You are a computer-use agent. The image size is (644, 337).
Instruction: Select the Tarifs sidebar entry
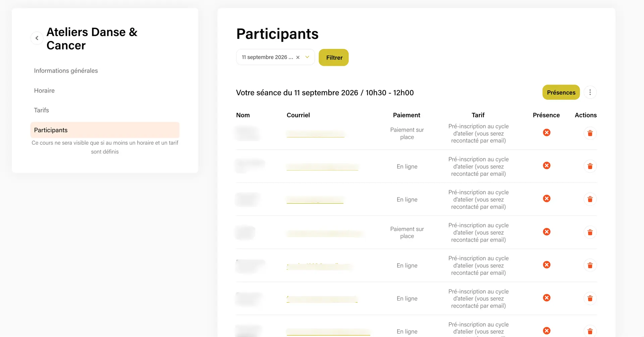[x=41, y=110]
